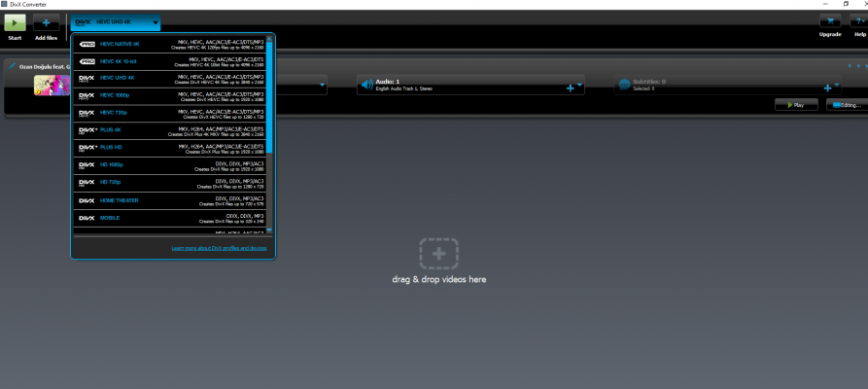Click the profile list scroll up arrow

(269, 38)
